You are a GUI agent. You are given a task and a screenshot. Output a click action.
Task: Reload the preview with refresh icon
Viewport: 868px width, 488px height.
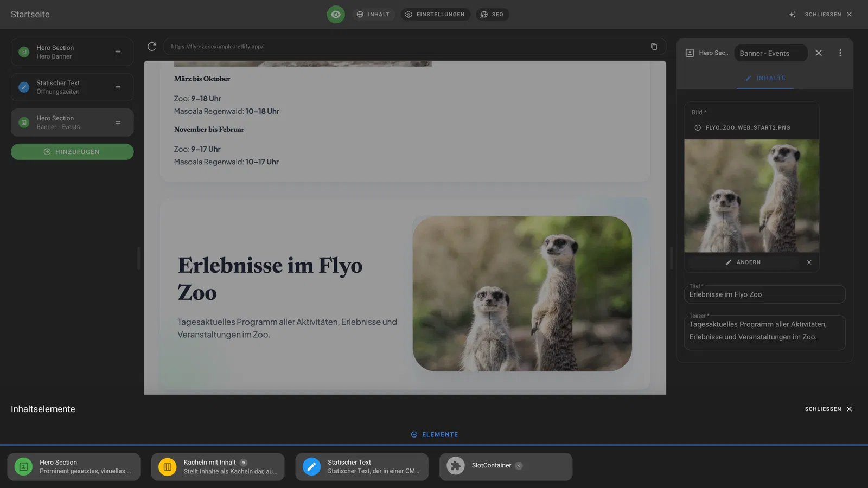tap(152, 47)
